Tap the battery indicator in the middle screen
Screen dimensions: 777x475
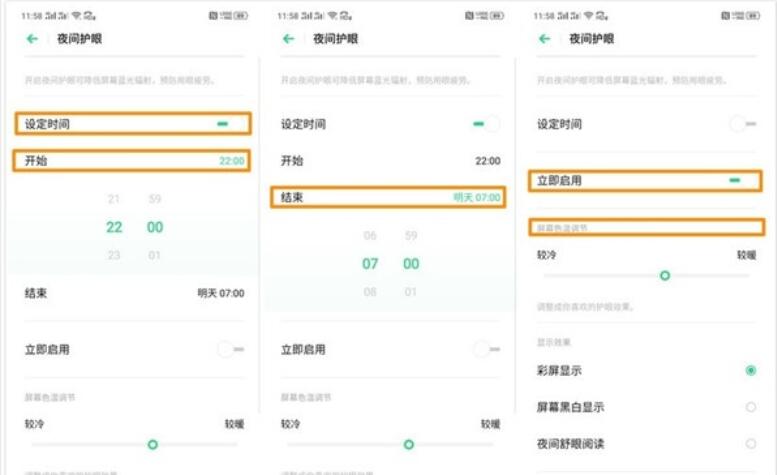(497, 16)
